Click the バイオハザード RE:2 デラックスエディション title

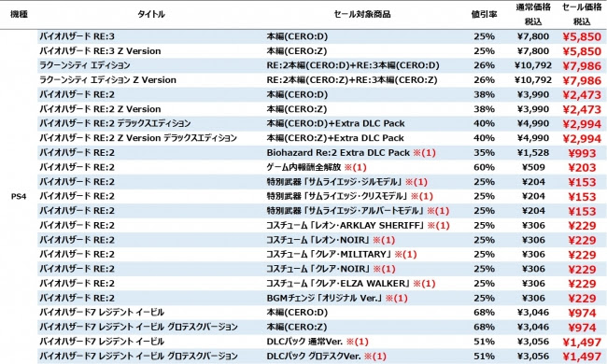(x=115, y=123)
